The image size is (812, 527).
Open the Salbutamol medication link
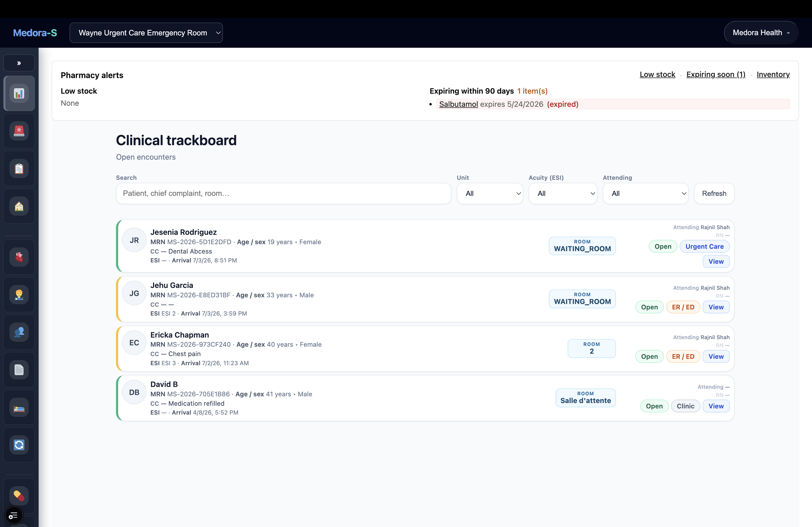(458, 104)
